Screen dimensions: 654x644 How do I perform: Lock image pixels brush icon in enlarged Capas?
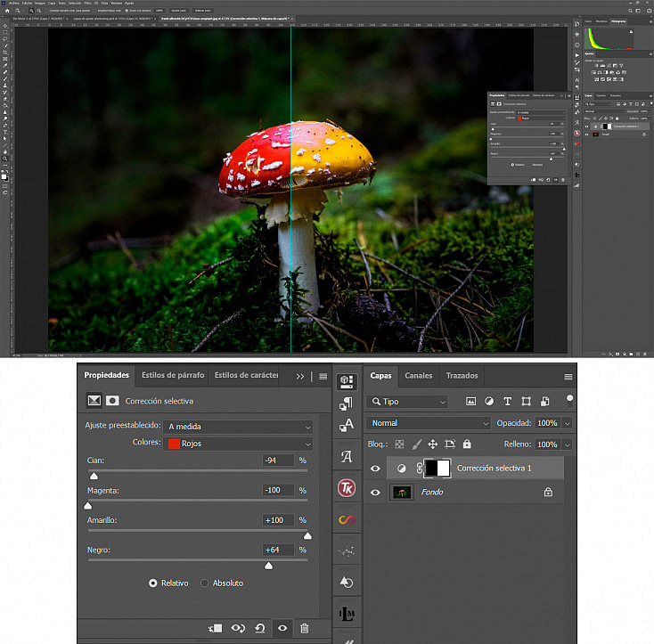416,444
